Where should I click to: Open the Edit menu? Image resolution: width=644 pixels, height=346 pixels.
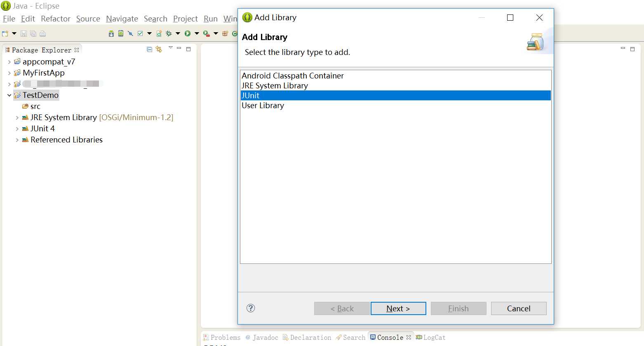pos(28,19)
